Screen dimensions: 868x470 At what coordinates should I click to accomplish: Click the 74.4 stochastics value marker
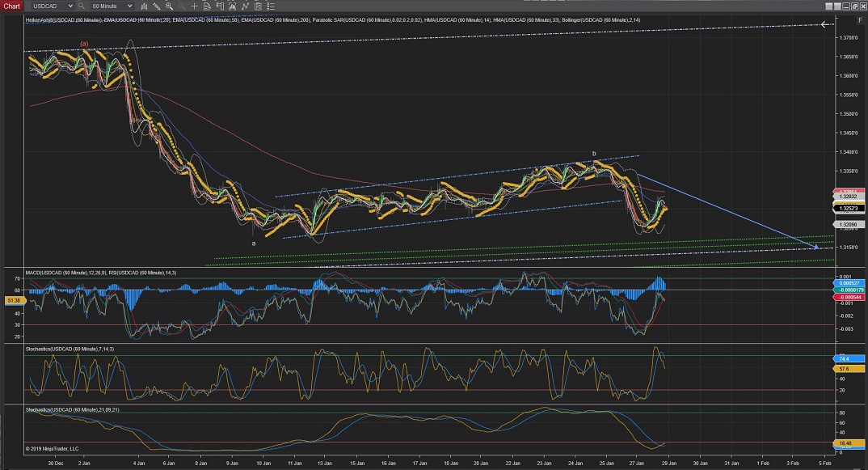[x=849, y=359]
